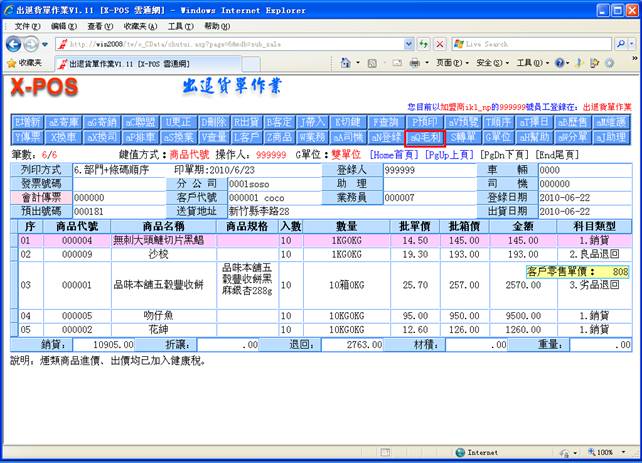Click the browser Back arrow button
This screenshot has width=642, height=463.
point(16,44)
